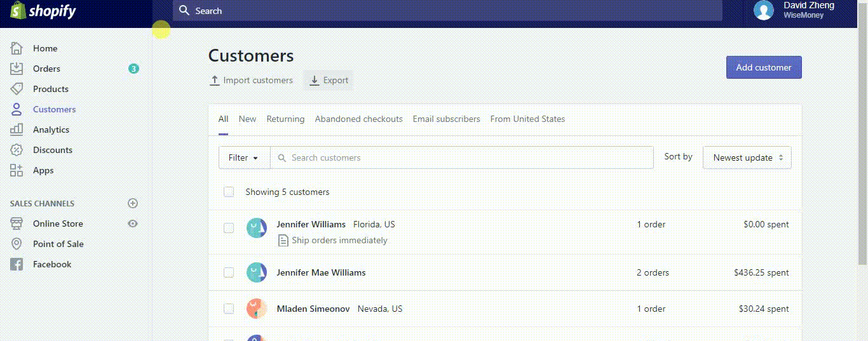Click '$436.25 spent' amount
868x341 pixels.
point(761,272)
